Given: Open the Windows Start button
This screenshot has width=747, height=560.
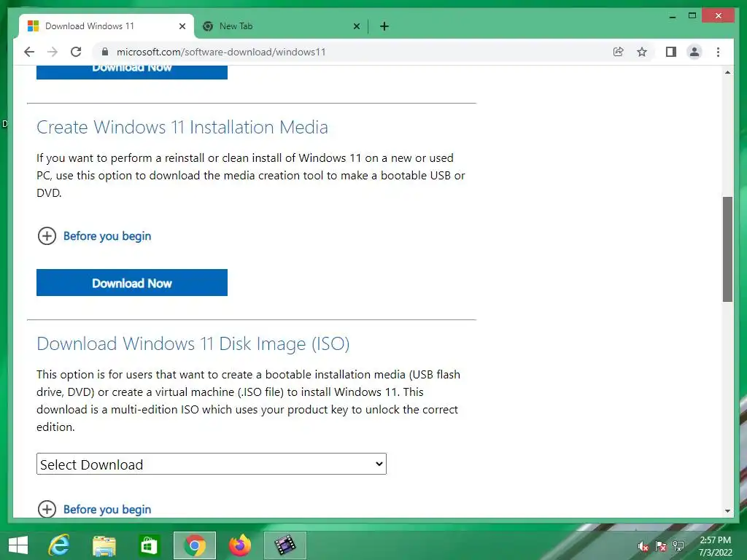Looking at the screenshot, I should coord(18,545).
